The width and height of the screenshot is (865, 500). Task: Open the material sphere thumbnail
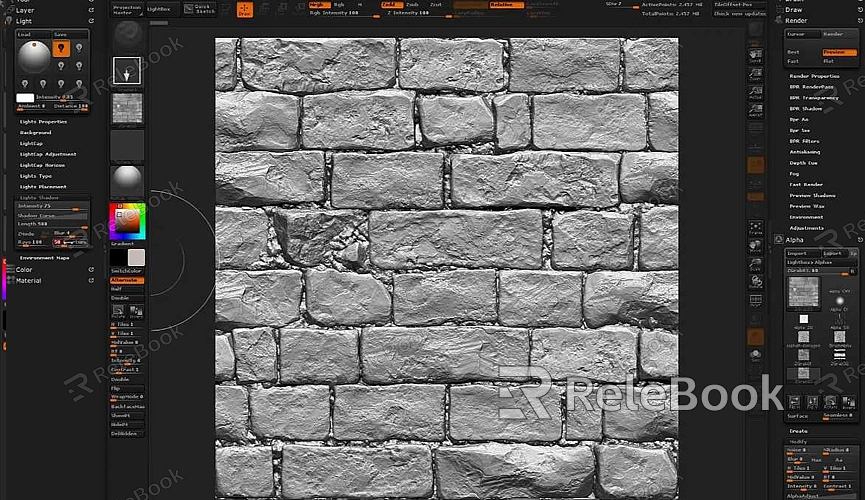point(127,180)
